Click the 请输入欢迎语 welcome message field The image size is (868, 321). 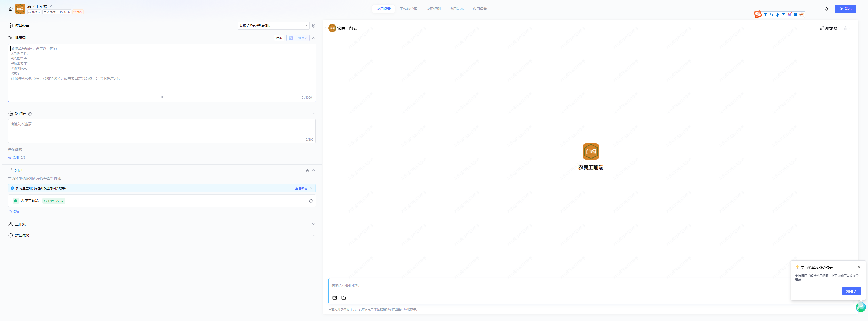[x=162, y=131]
